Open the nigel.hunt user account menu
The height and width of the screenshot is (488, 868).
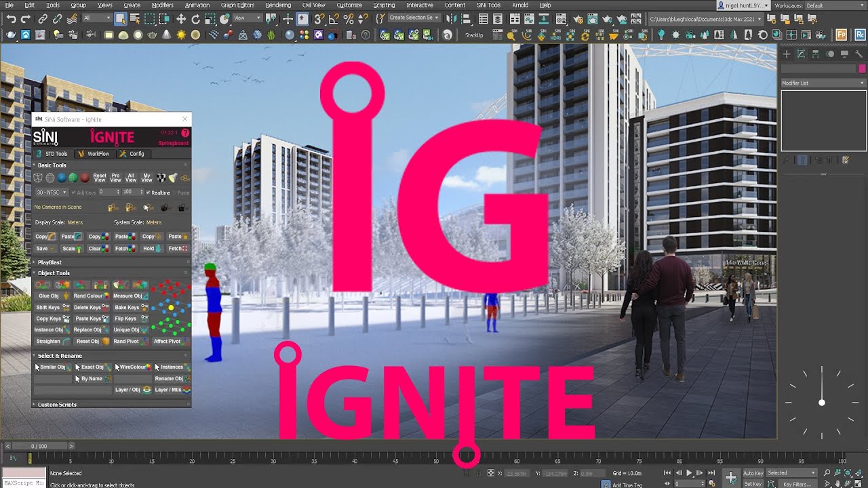(743, 5)
